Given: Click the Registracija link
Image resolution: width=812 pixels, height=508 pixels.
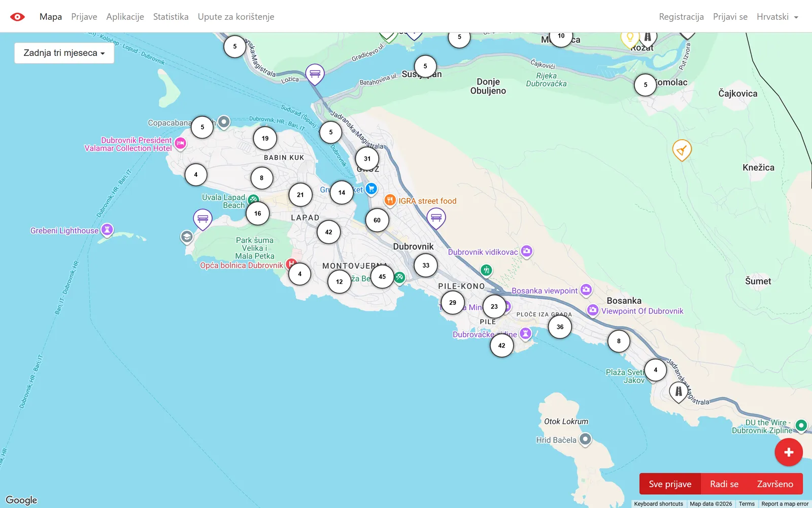Looking at the screenshot, I should tap(681, 17).
